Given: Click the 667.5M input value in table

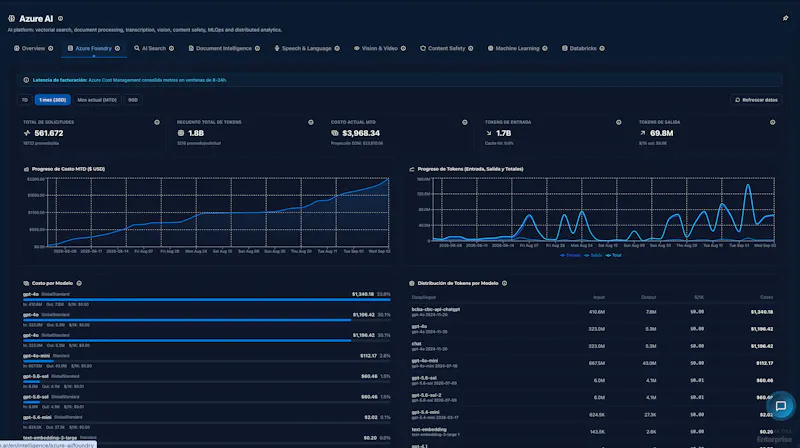Looking at the screenshot, I should coord(596,363).
